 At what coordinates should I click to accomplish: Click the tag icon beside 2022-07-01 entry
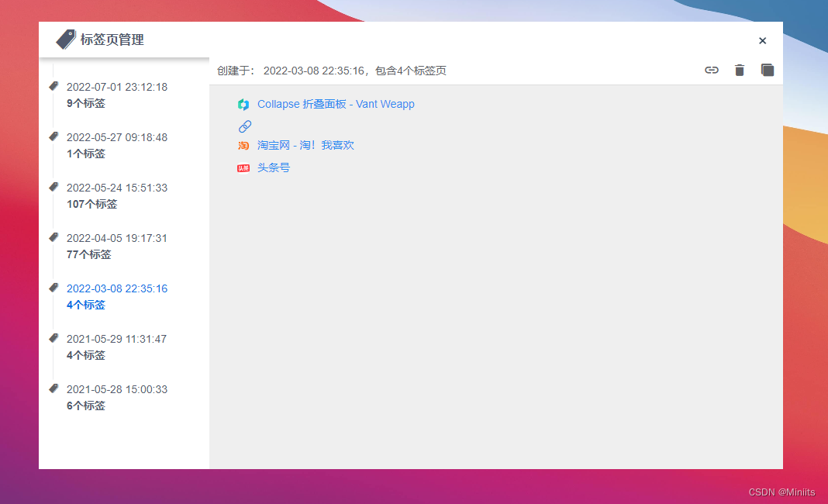coord(53,86)
